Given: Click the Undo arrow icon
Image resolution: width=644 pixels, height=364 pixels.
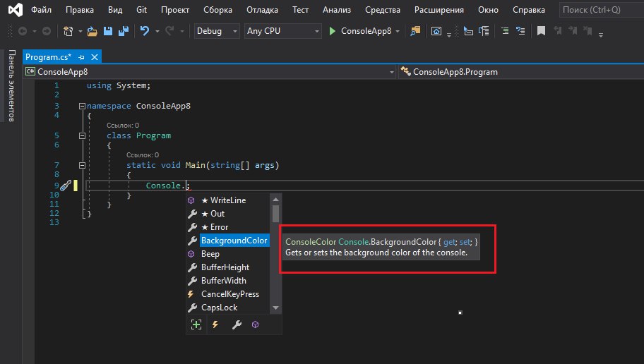Looking at the screenshot, I should (x=145, y=31).
